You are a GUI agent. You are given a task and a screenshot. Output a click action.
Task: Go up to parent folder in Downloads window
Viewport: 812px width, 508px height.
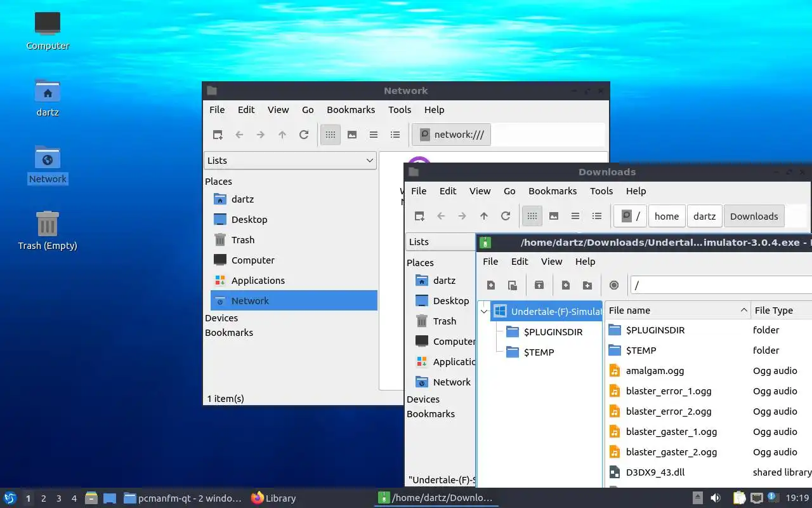pyautogui.click(x=484, y=216)
